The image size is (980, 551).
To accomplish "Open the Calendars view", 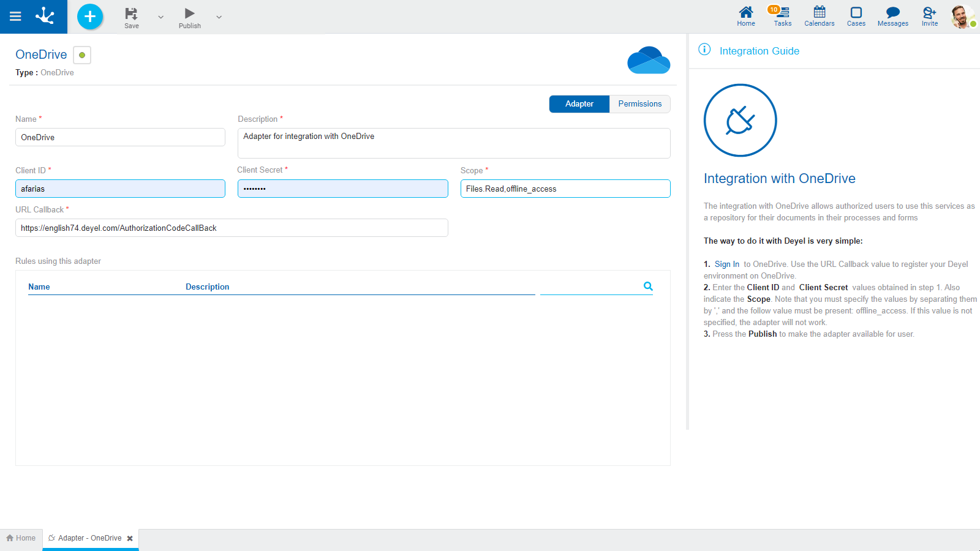I will [x=819, y=17].
